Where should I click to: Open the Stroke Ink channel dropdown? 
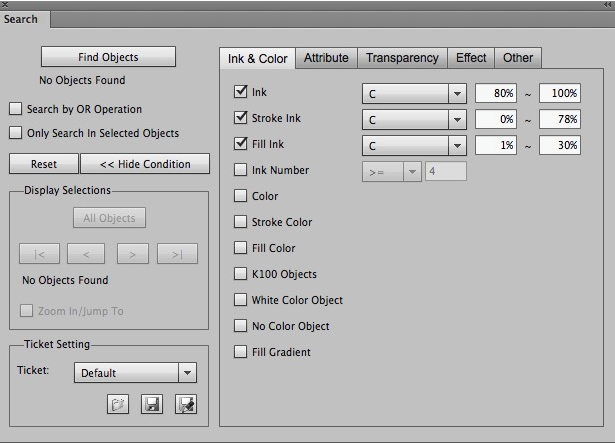414,119
